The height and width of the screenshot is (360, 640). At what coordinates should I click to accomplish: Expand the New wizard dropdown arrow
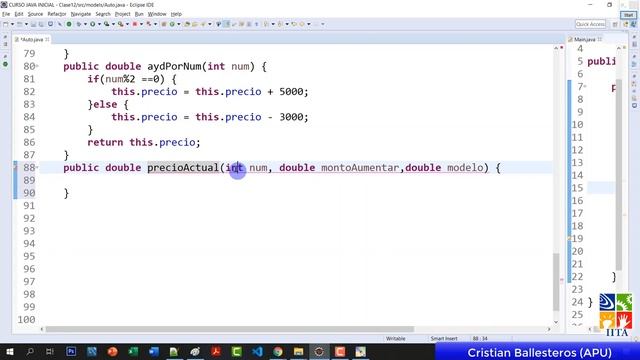pyautogui.click(x=12, y=24)
